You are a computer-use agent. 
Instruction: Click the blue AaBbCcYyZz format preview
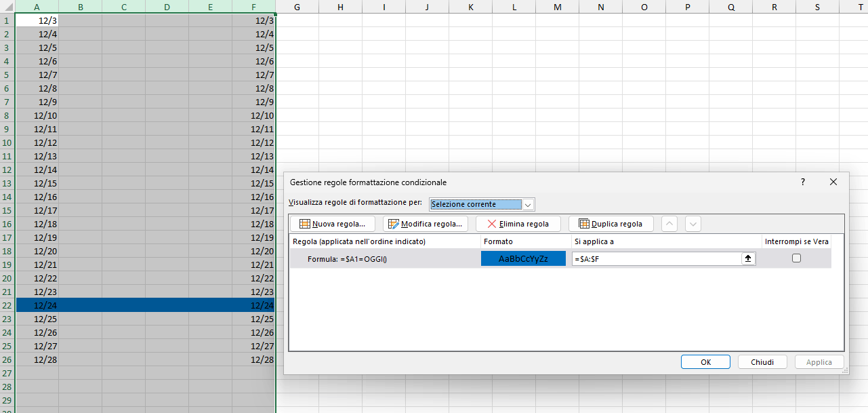coord(523,258)
